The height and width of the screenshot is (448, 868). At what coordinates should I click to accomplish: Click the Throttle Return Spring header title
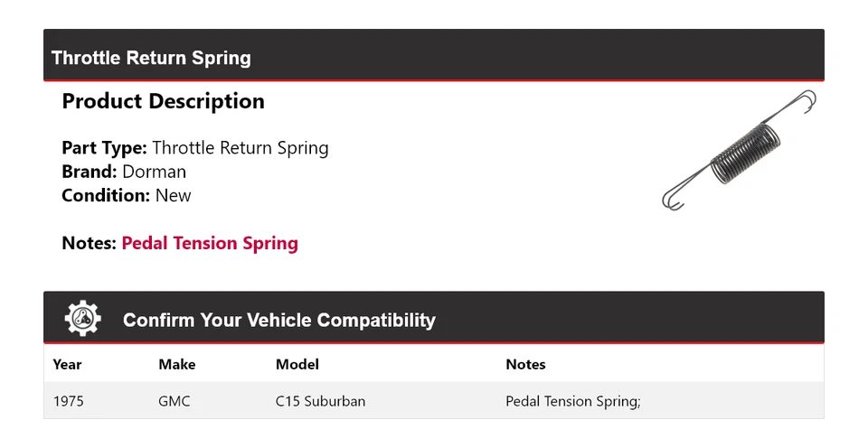(x=151, y=58)
